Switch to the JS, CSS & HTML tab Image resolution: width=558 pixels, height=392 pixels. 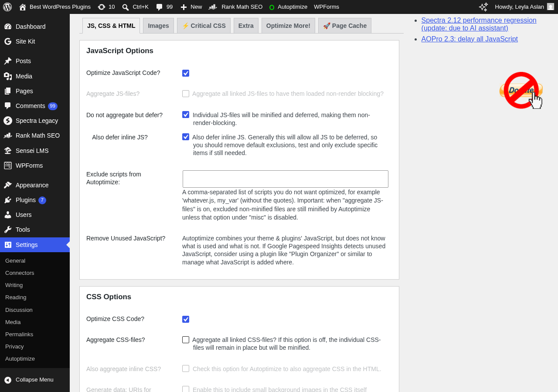point(111,26)
